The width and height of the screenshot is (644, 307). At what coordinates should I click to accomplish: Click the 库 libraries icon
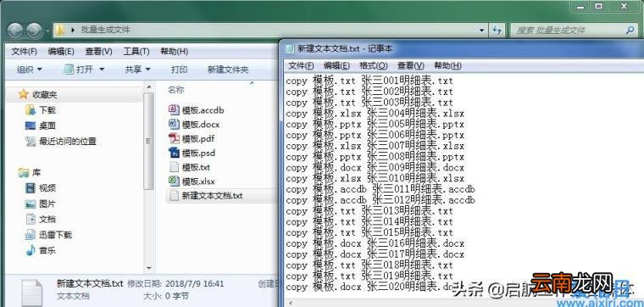(x=24, y=173)
